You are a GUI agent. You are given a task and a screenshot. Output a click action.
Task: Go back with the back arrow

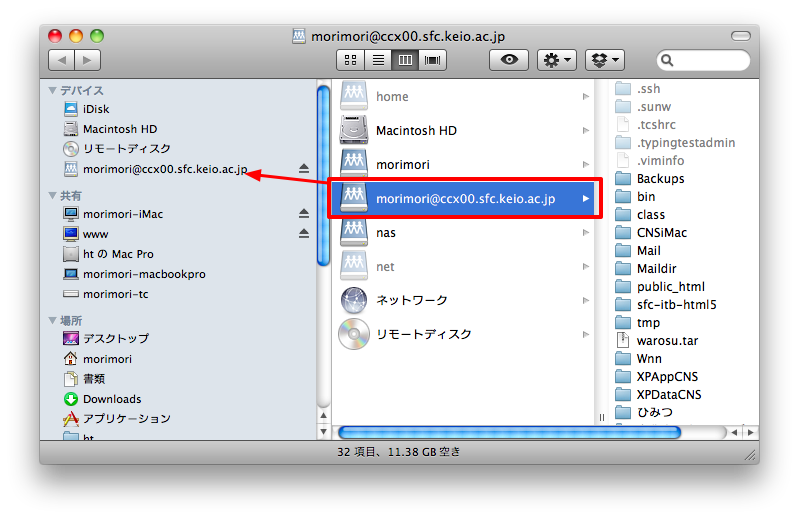[x=60, y=60]
